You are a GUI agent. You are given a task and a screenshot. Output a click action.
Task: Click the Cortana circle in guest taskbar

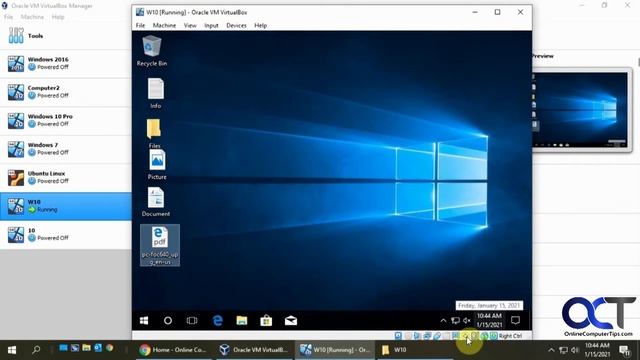[x=168, y=320]
